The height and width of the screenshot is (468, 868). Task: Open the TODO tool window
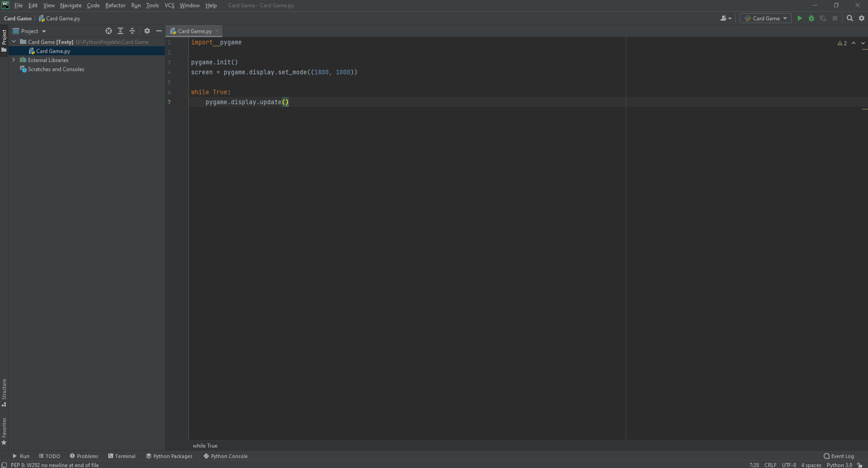tap(49, 456)
